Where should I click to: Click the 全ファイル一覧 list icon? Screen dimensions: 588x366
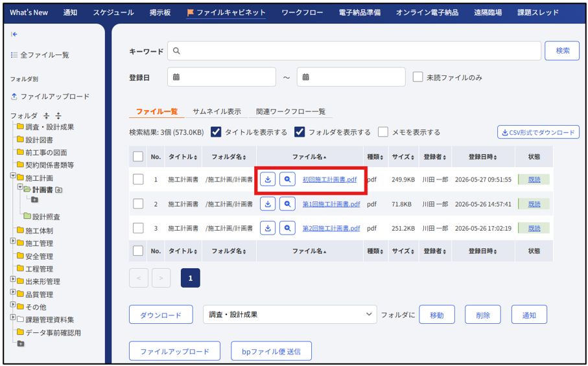click(14, 55)
